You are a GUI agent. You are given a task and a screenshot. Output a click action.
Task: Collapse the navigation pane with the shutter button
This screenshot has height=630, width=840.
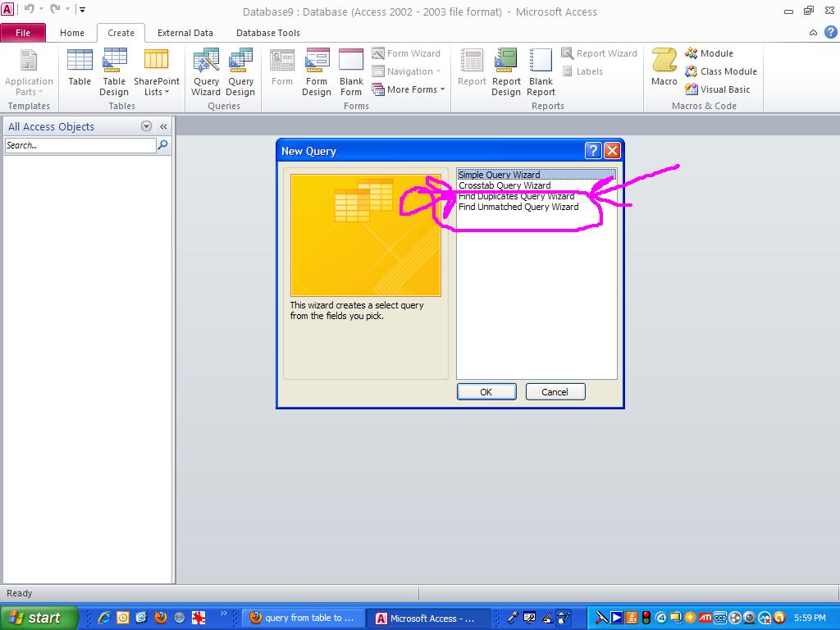(x=163, y=126)
